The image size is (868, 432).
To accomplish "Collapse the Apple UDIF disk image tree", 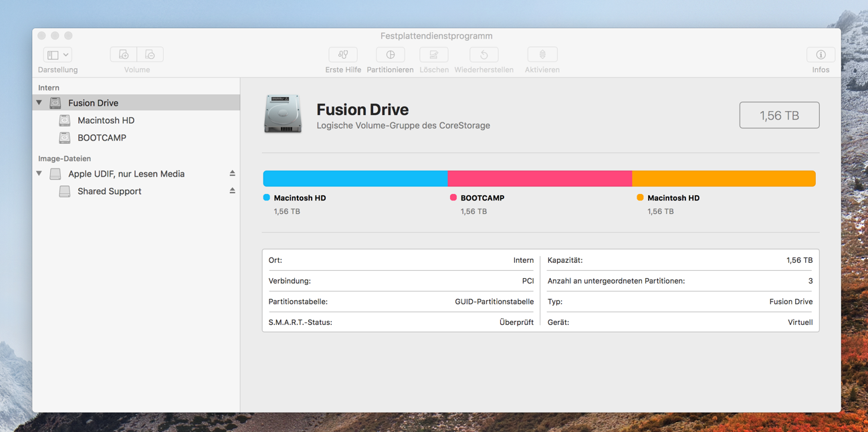I will point(39,174).
